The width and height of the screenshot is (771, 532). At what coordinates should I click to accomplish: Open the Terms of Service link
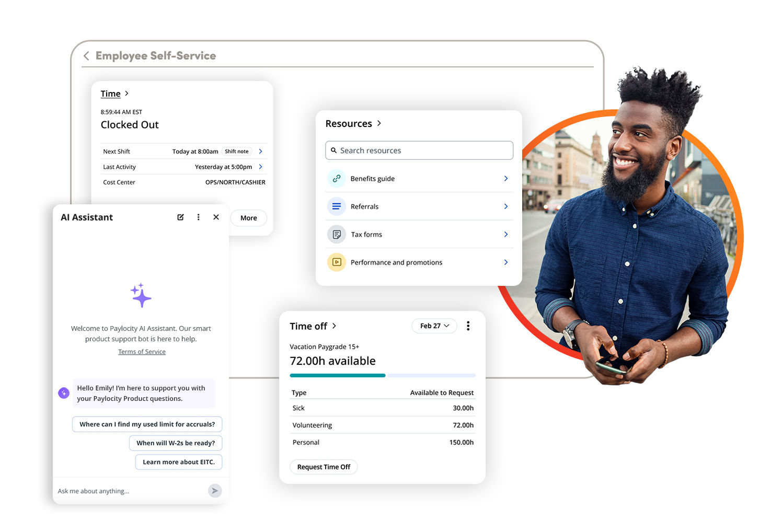[x=142, y=352]
